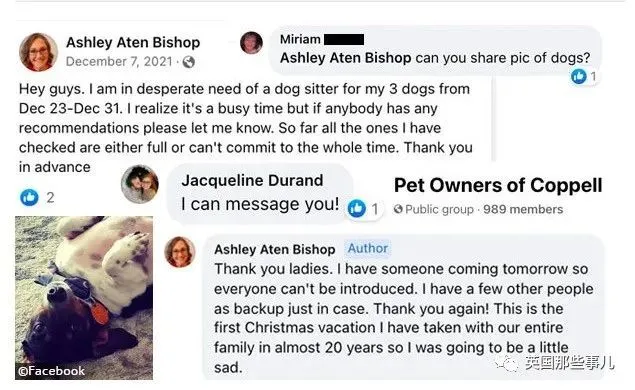Open Ashley Aten Bishop's name on the post
The image size is (635, 390).
click(x=133, y=42)
